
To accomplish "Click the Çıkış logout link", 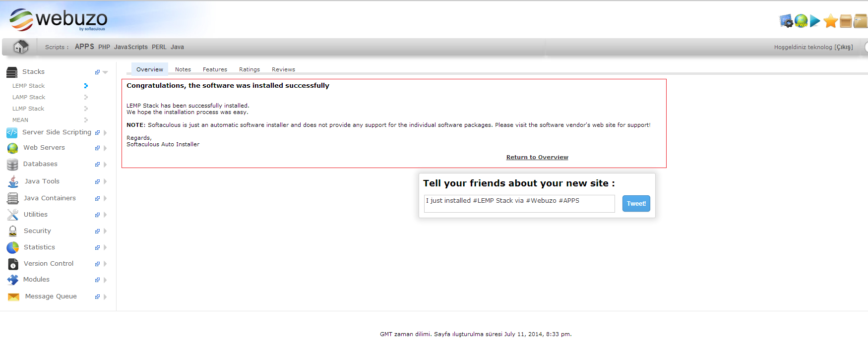I will 844,47.
